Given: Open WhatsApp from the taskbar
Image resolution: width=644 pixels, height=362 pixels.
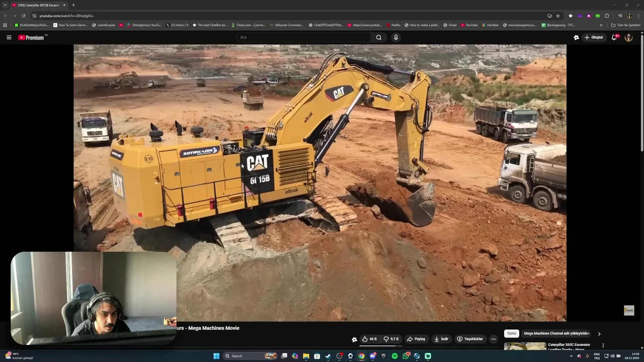Looking at the screenshot, I should coord(406,356).
